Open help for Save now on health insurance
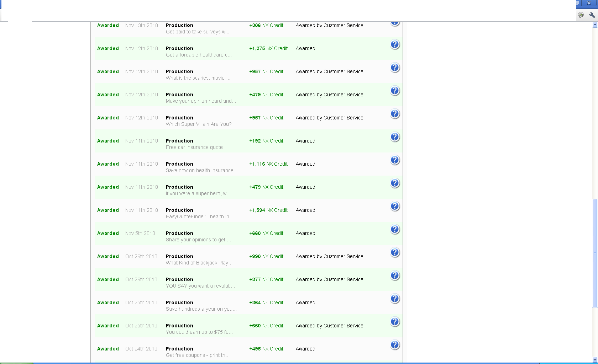 pyautogui.click(x=395, y=160)
